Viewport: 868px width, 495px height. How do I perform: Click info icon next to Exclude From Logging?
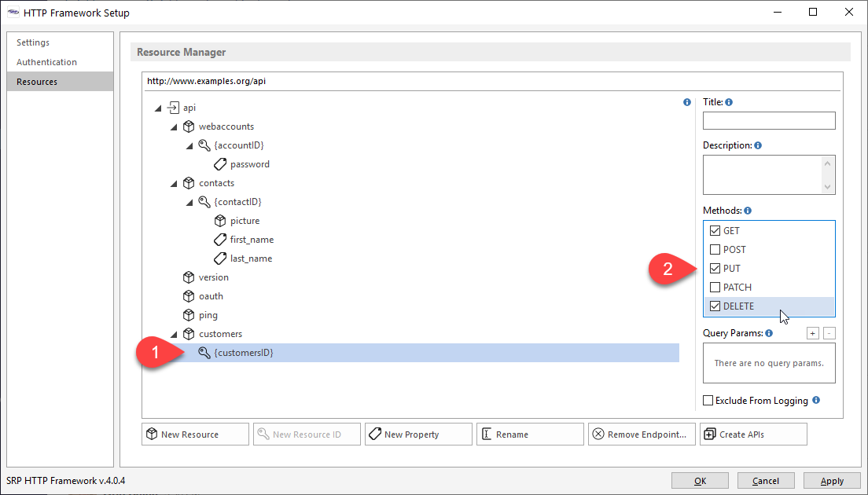(816, 400)
